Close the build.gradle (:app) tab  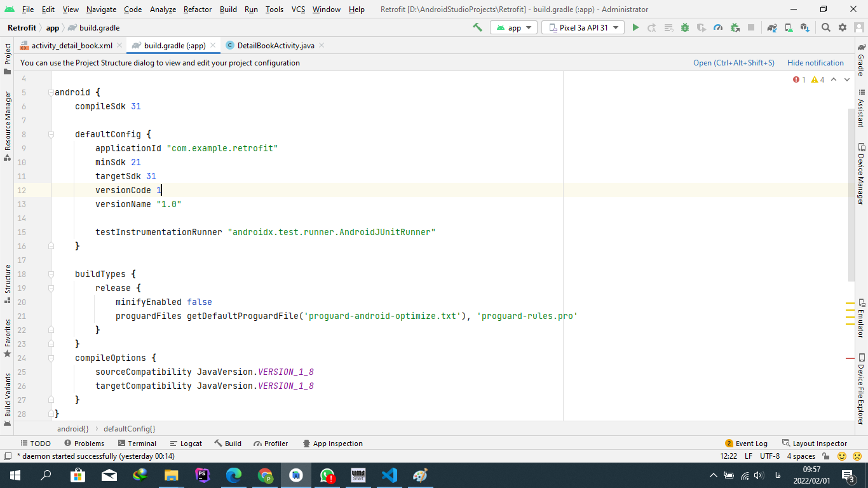213,46
